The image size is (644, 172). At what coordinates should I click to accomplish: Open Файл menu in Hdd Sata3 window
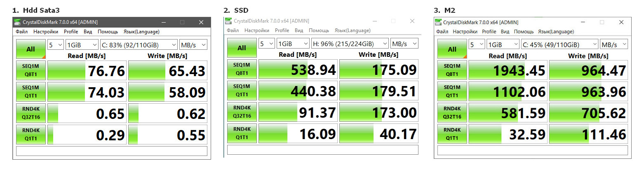22,32
